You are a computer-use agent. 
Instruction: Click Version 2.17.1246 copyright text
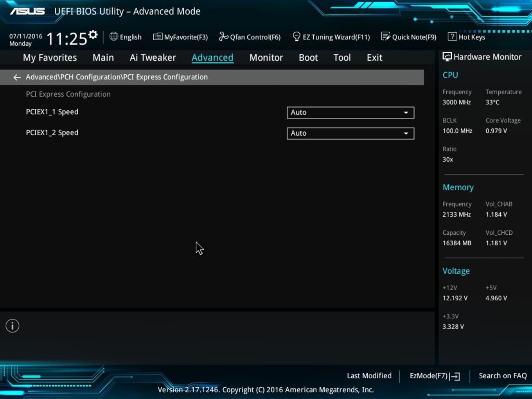(266, 390)
